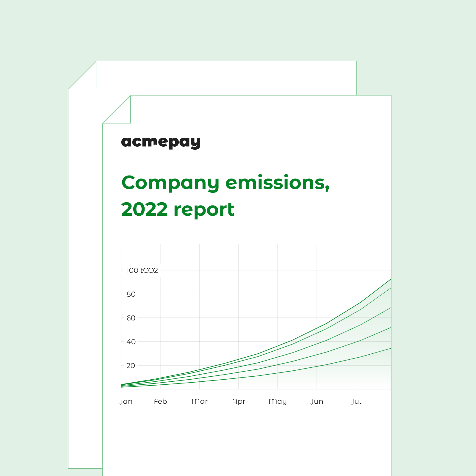The image size is (476, 476).
Task: Select the Apr month label
Action: pos(239,401)
